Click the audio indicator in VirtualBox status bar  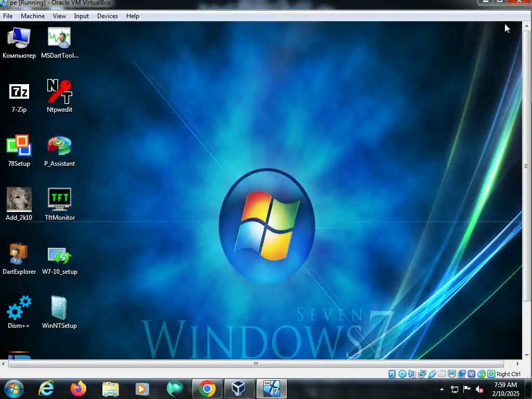point(411,374)
